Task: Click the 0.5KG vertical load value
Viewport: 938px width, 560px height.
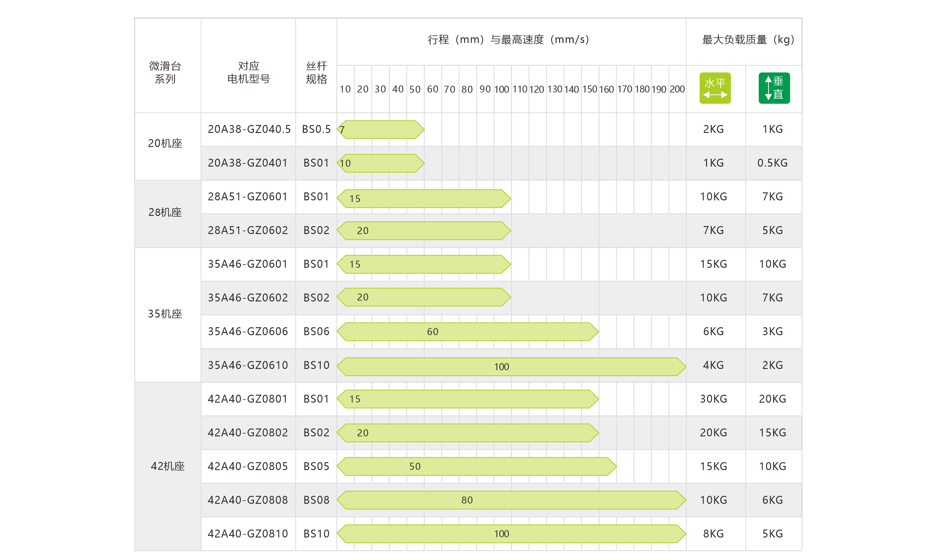Action: click(x=773, y=163)
